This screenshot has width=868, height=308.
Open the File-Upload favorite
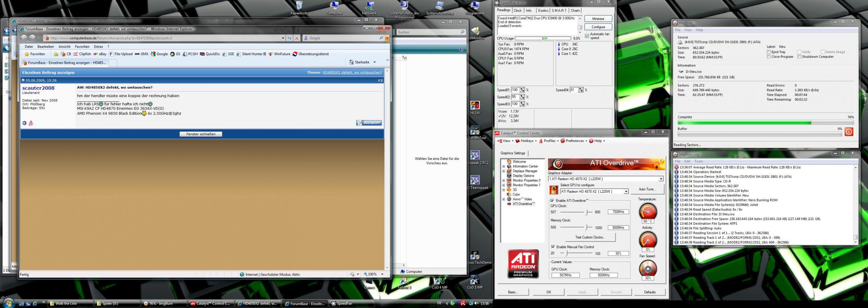tap(121, 54)
